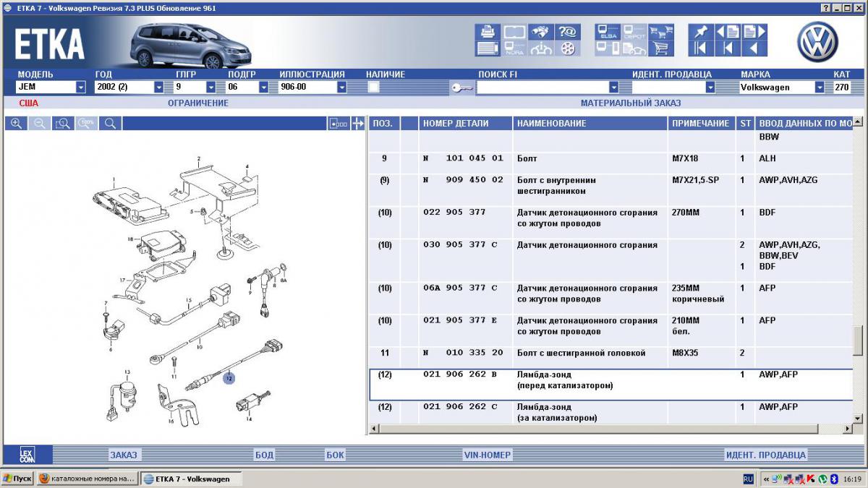Select highlighted part 12 in diagram
Image resolution: width=868 pixels, height=488 pixels.
[229, 377]
